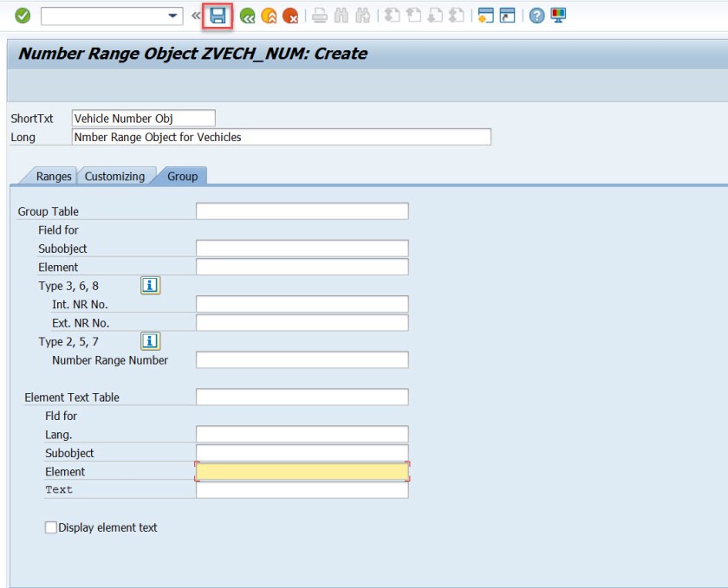The image size is (728, 588).
Task: Click the Previous Page icon
Action: pyautogui.click(x=413, y=16)
